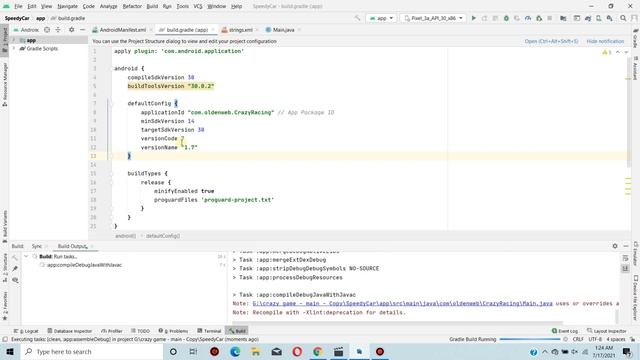The image size is (640, 360).
Task: Click Open (Ctrl+Alt+Shift+S) link
Action: pos(551,41)
